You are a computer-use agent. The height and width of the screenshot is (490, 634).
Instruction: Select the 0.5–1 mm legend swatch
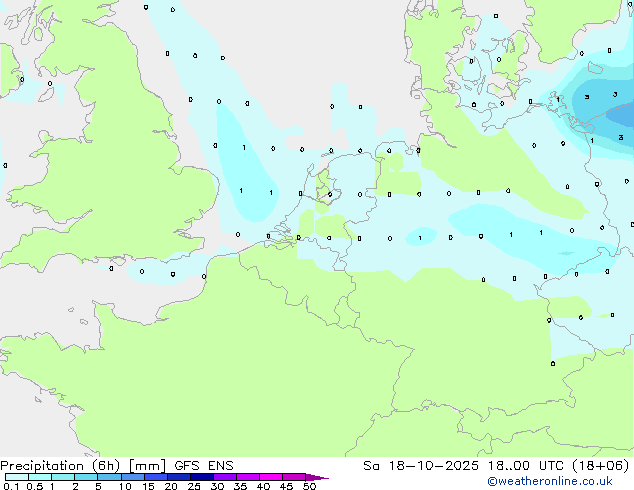(40, 477)
